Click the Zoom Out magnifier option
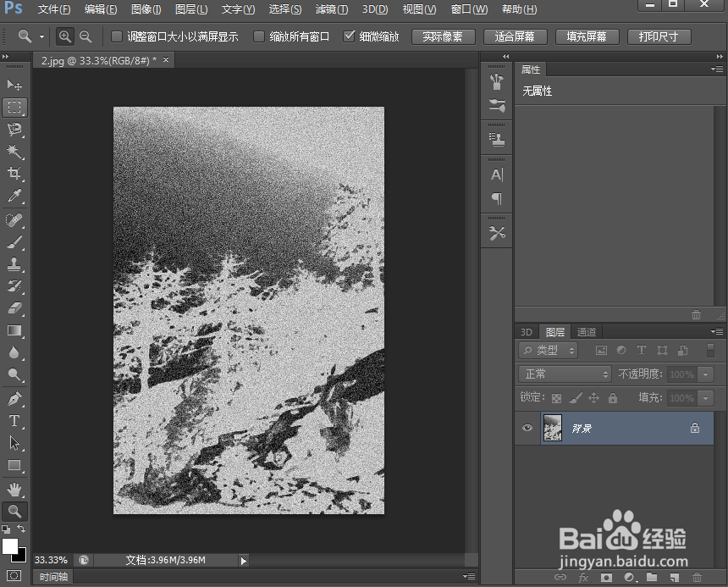This screenshot has width=728, height=587. click(x=85, y=36)
